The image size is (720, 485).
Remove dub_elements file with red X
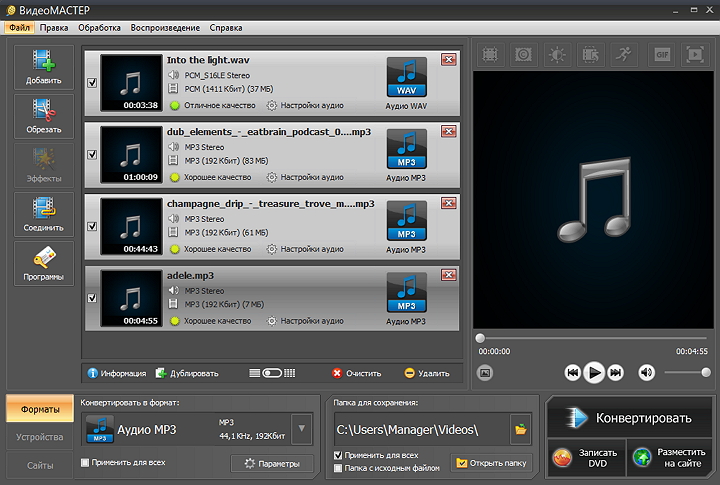(449, 131)
